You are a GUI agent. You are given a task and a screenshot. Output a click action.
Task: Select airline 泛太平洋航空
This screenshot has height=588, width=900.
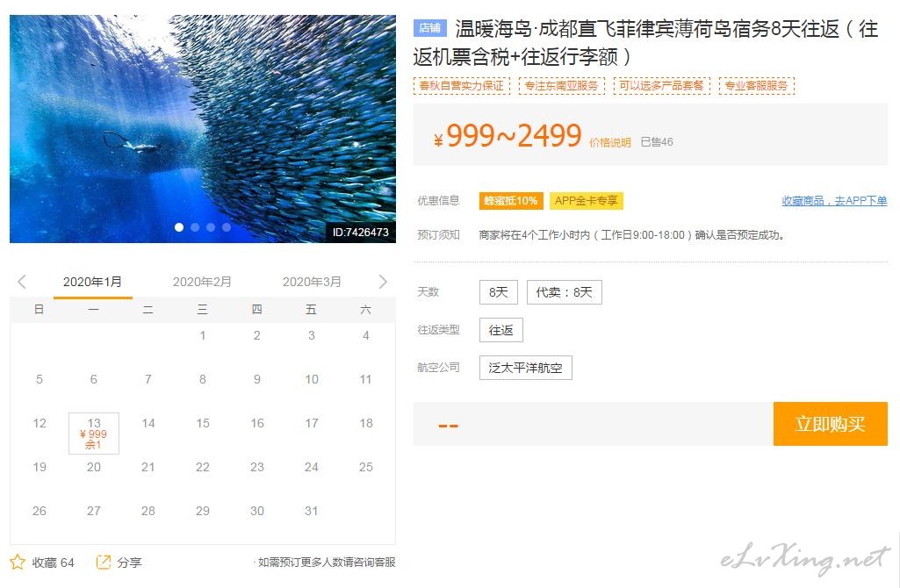[526, 368]
